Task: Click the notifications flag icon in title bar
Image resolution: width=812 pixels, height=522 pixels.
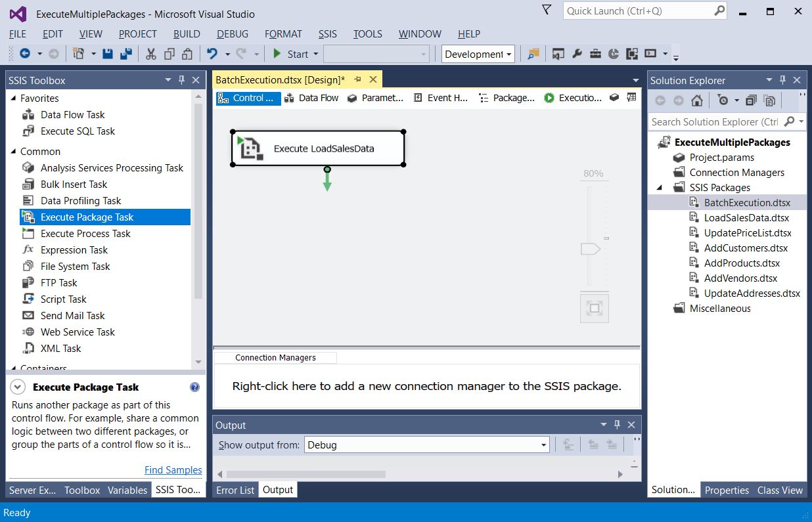Action: [x=547, y=10]
